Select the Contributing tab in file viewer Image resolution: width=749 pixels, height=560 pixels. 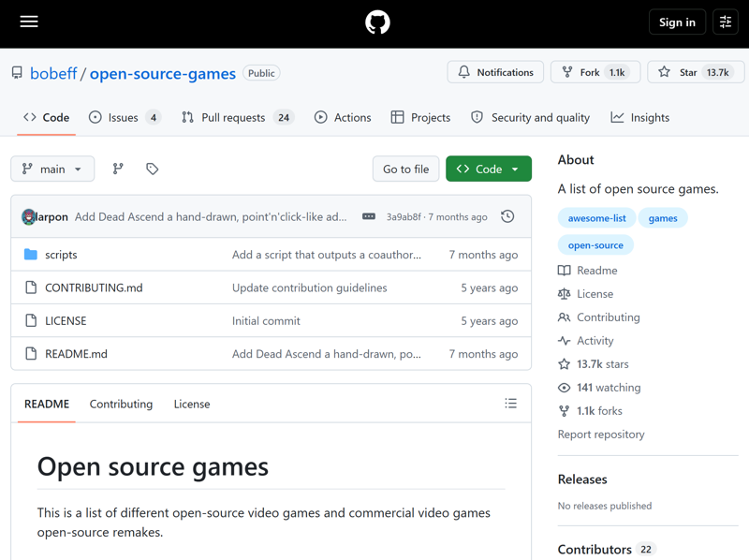pos(121,404)
